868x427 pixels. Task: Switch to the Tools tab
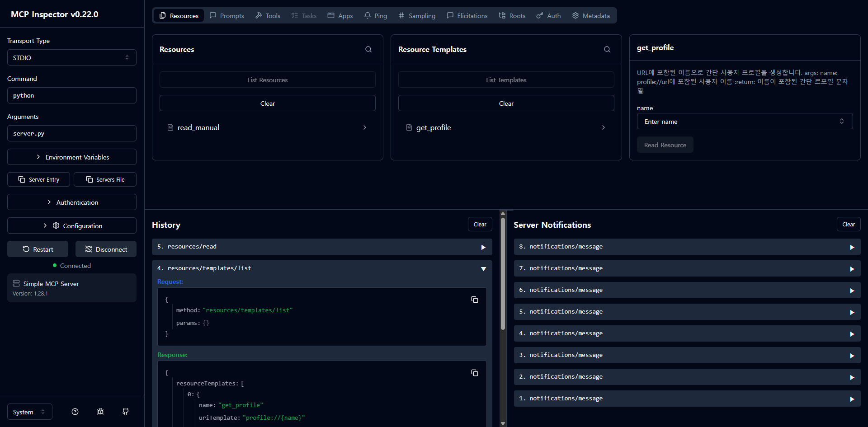(x=268, y=15)
